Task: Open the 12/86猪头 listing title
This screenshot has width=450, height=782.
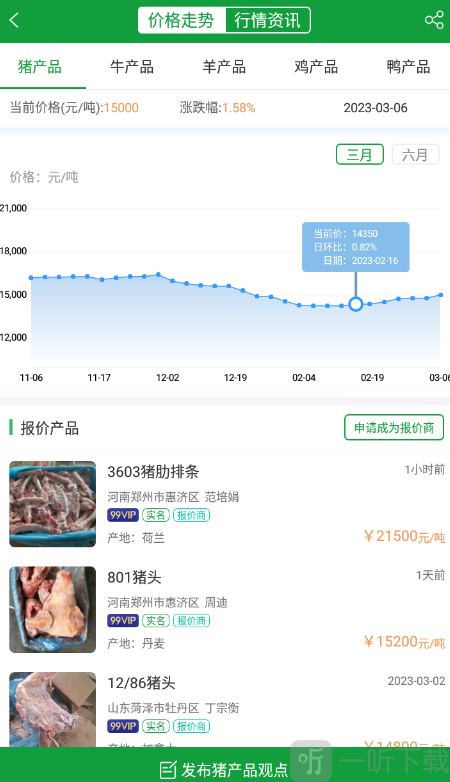Action: (x=142, y=683)
